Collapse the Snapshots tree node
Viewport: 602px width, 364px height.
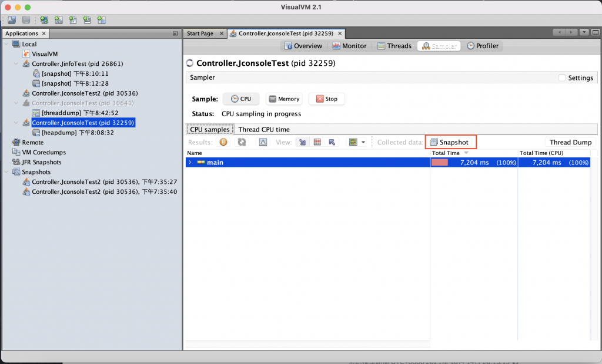tap(6, 172)
